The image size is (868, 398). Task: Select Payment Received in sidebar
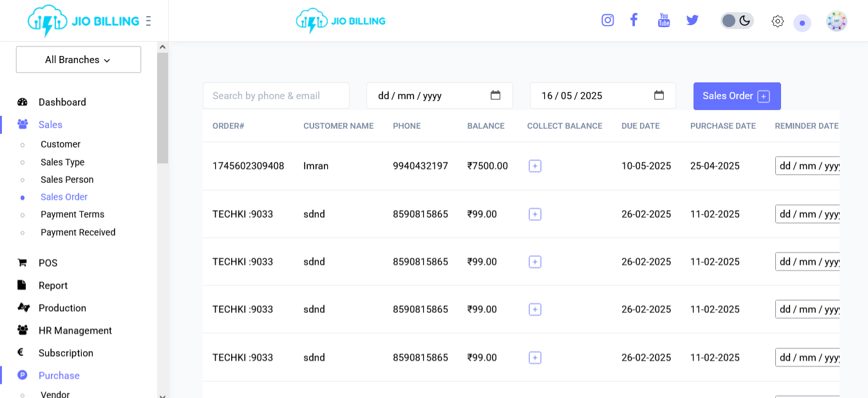(78, 232)
